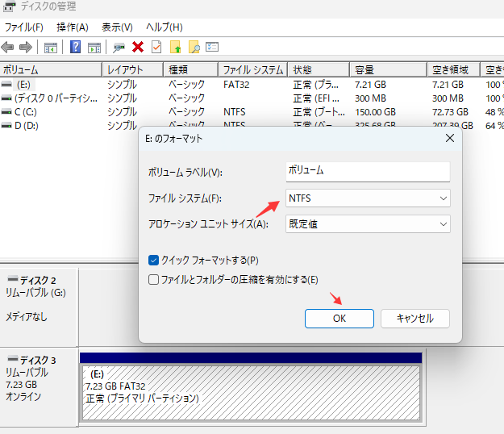Click the red X delete icon
This screenshot has width=504, height=434.
click(x=138, y=47)
